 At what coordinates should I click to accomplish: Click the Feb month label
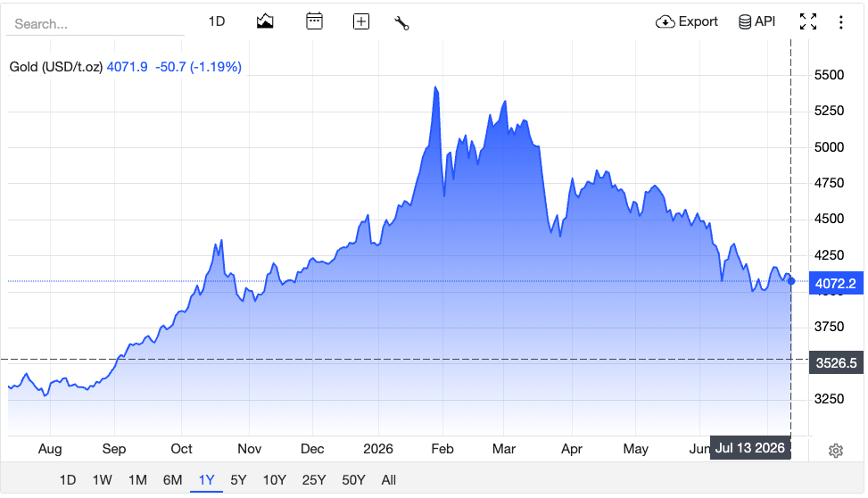(442, 449)
